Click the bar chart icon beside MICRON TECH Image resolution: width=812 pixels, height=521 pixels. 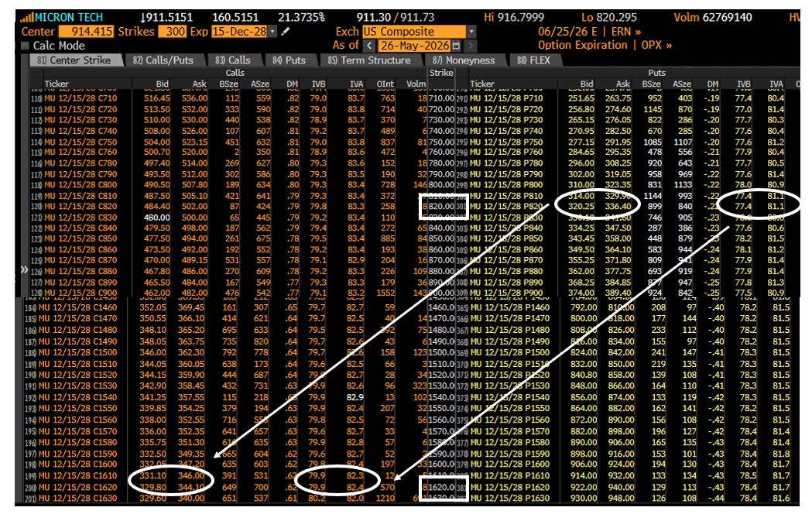pyautogui.click(x=26, y=18)
